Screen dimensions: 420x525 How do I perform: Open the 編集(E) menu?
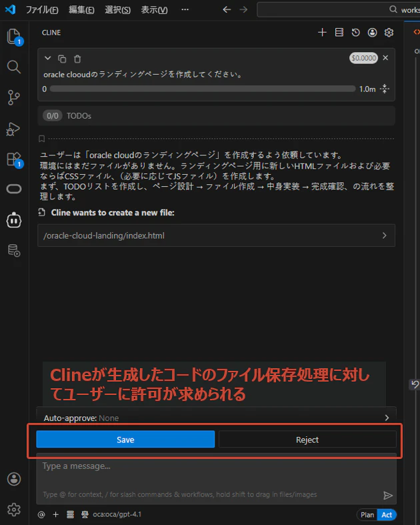81,10
